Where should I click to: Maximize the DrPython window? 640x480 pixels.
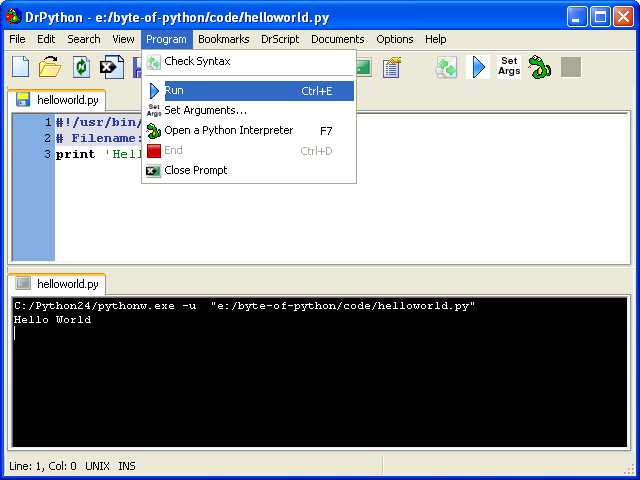[x=600, y=17]
